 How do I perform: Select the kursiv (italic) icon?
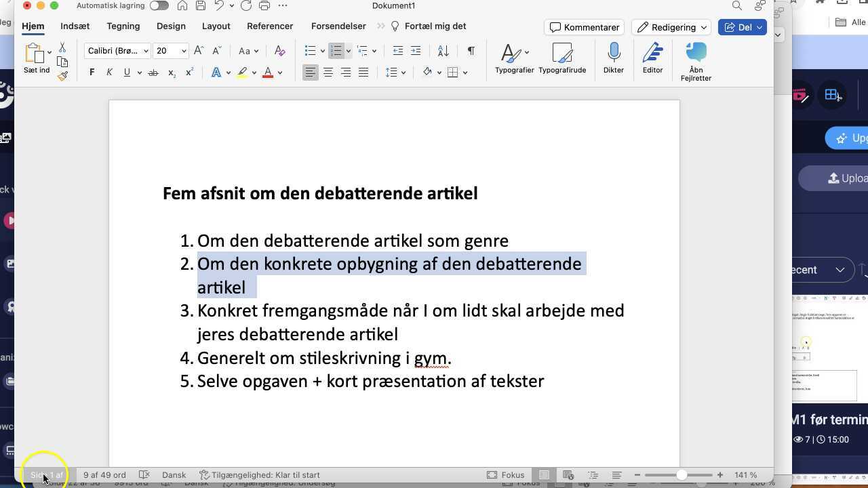(x=109, y=72)
